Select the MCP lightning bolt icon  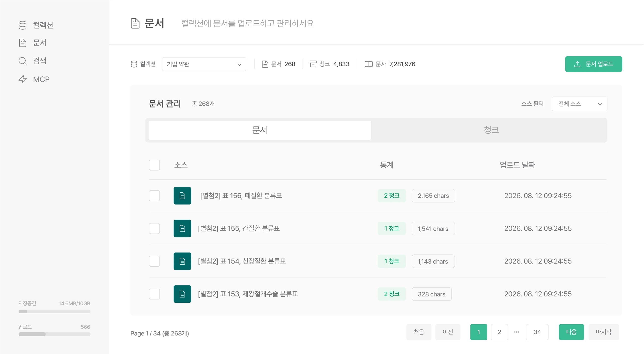[x=23, y=79]
